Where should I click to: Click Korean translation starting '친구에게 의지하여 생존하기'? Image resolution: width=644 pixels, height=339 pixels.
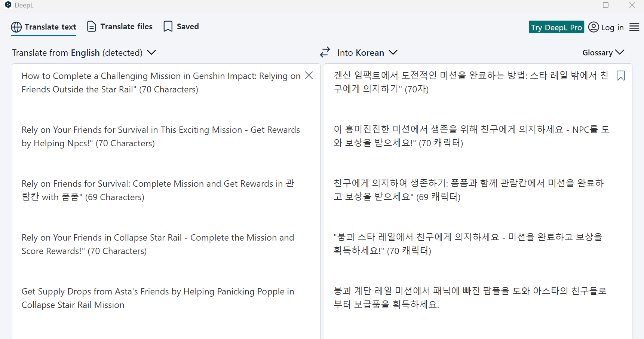pyautogui.click(x=469, y=190)
